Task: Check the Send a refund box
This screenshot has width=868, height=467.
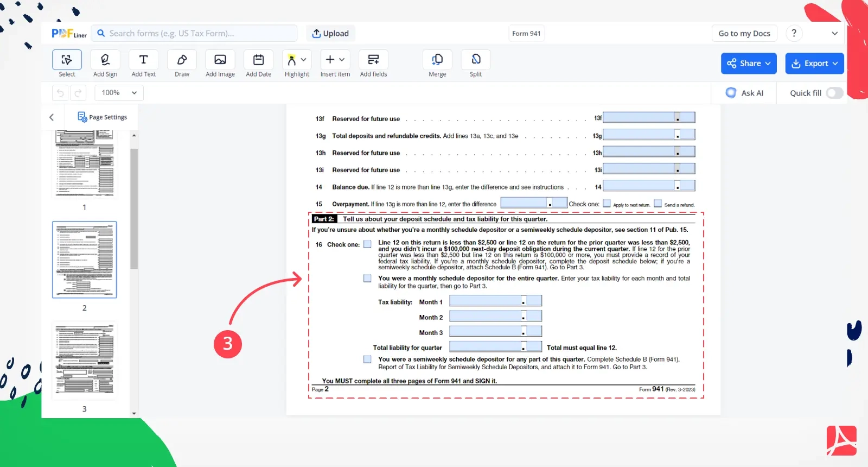Action: click(x=658, y=204)
